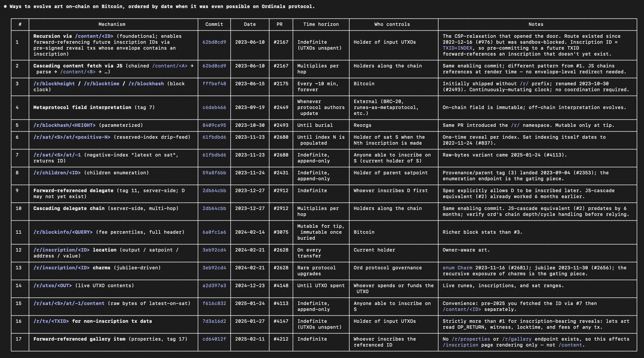Click Forward-referenced delegate mechanism text
The width and height of the screenshot is (644, 358).
(x=73, y=191)
